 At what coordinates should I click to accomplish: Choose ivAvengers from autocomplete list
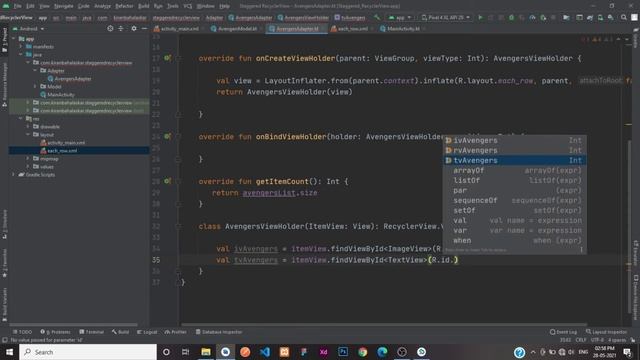515,140
